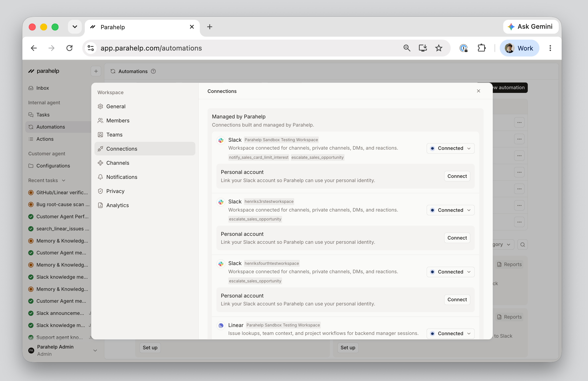Open Automations in the sidebar
The width and height of the screenshot is (588, 381).
59,127
